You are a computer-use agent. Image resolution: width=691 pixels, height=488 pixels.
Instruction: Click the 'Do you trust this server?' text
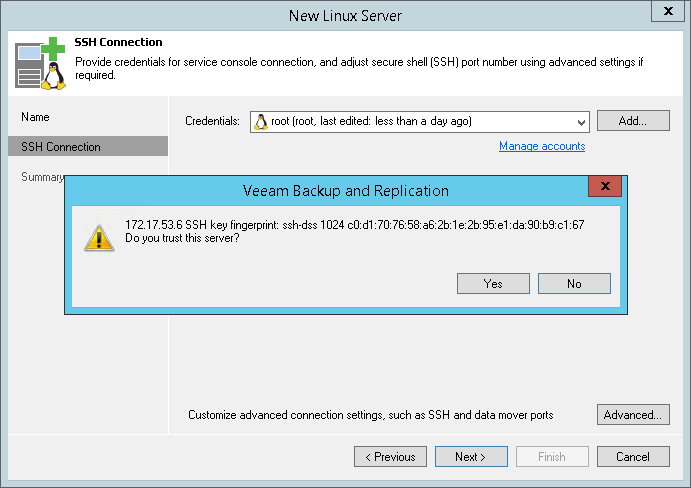click(182, 238)
